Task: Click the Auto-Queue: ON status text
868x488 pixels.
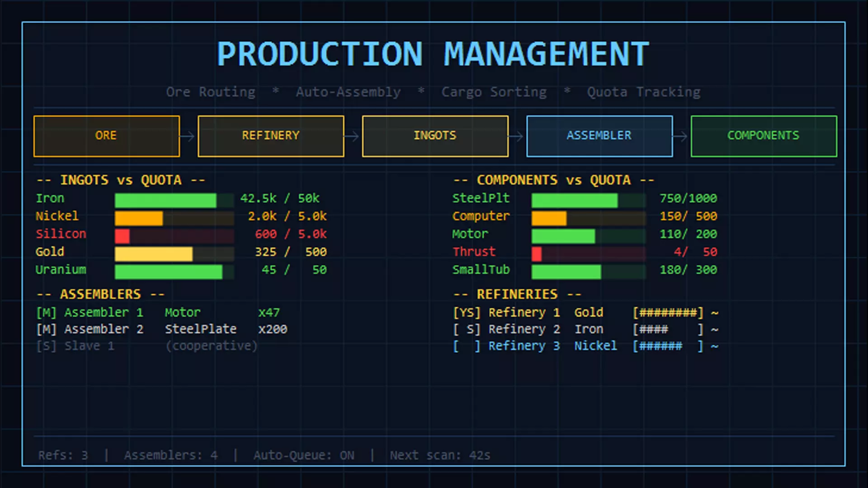Action: pos(303,455)
